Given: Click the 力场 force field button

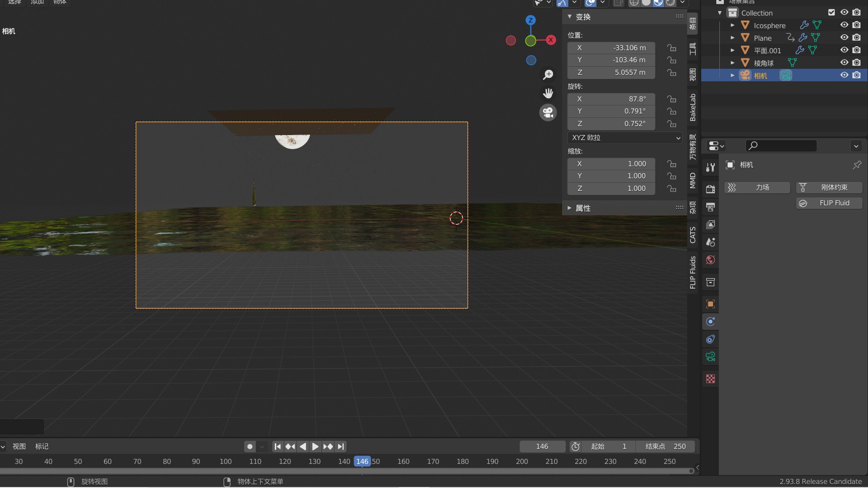Looking at the screenshot, I should tap(757, 187).
